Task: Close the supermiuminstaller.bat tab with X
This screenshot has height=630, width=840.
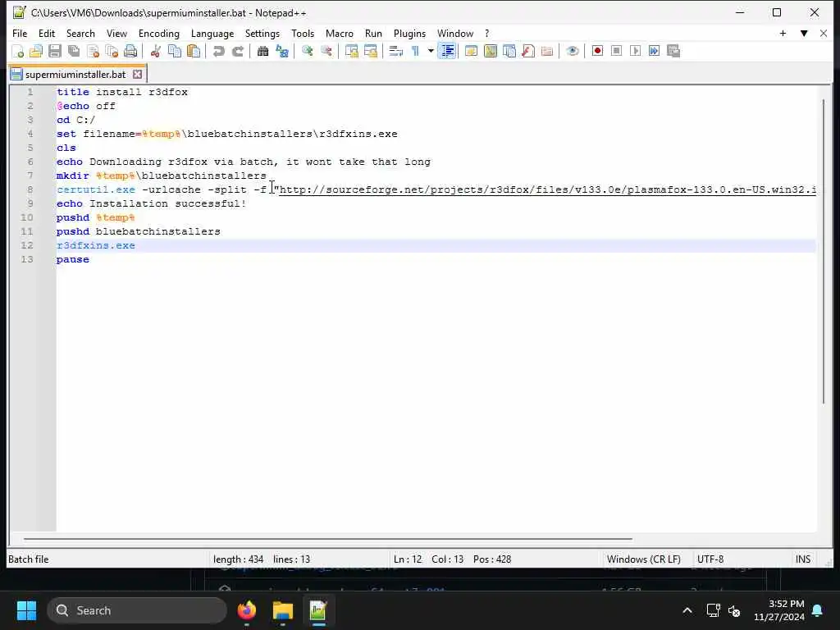Action: click(x=137, y=74)
